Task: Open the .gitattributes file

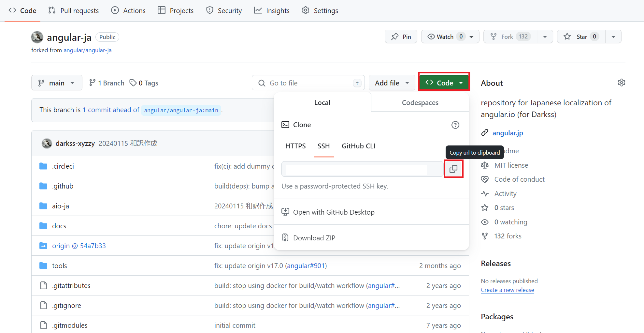Action: coord(71,286)
